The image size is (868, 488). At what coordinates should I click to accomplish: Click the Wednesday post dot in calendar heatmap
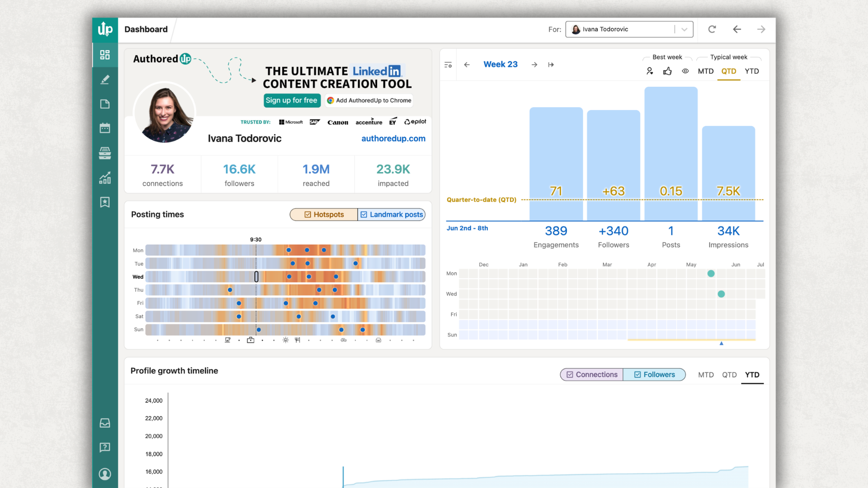point(722,294)
